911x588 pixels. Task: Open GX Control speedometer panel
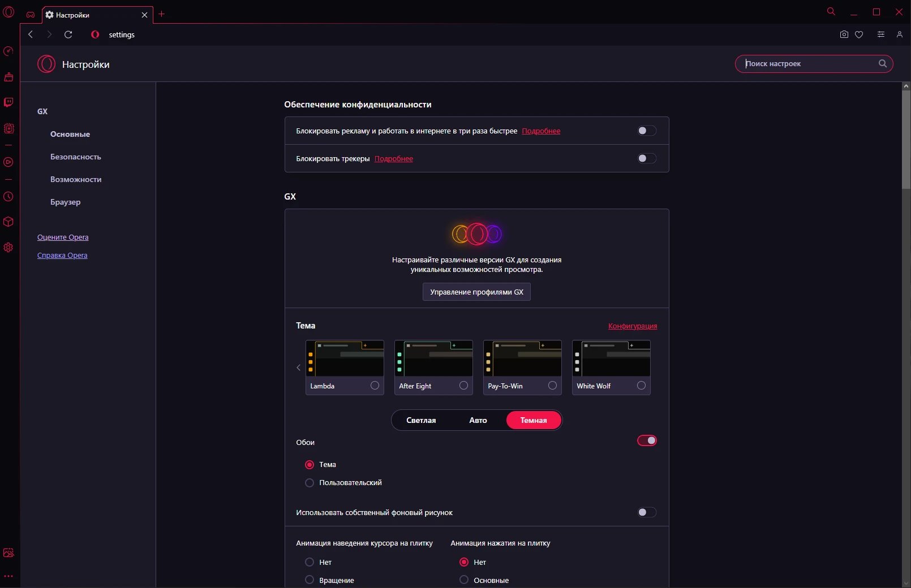[8, 51]
